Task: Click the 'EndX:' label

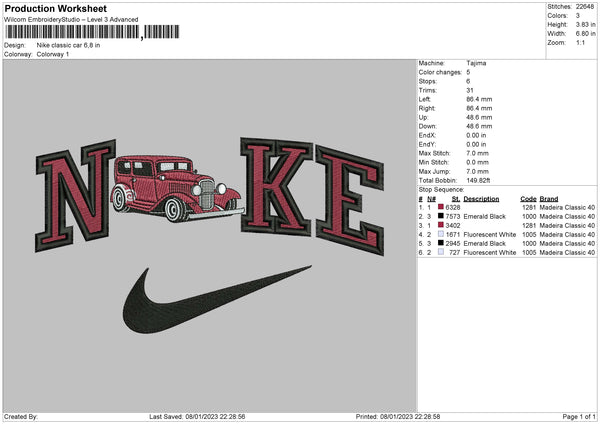Action: point(427,135)
